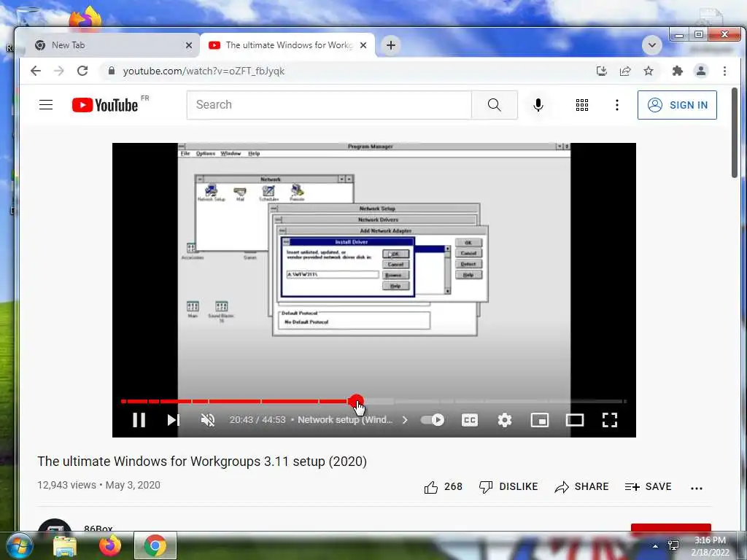747x560 pixels.
Task: Open more actions ellipsis below the video
Action: 697,488
